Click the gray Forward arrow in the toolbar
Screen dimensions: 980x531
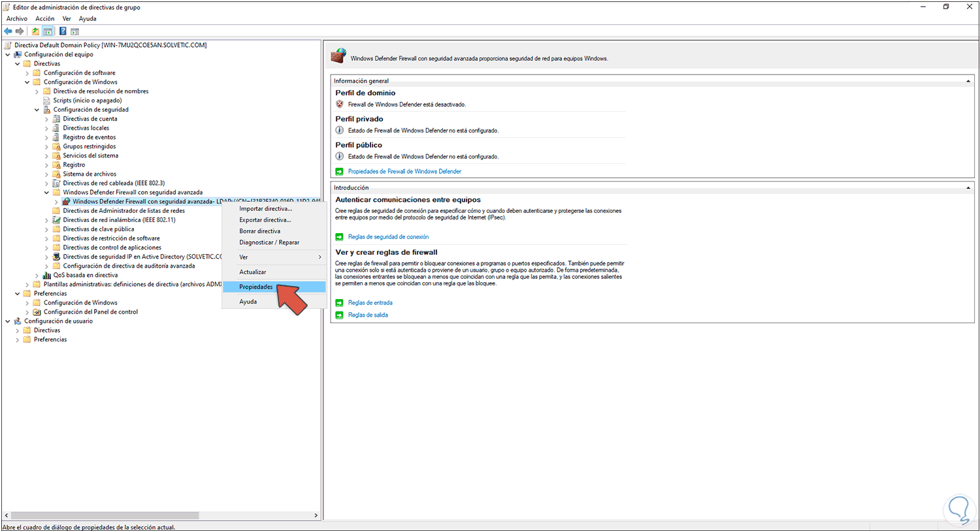[20, 31]
